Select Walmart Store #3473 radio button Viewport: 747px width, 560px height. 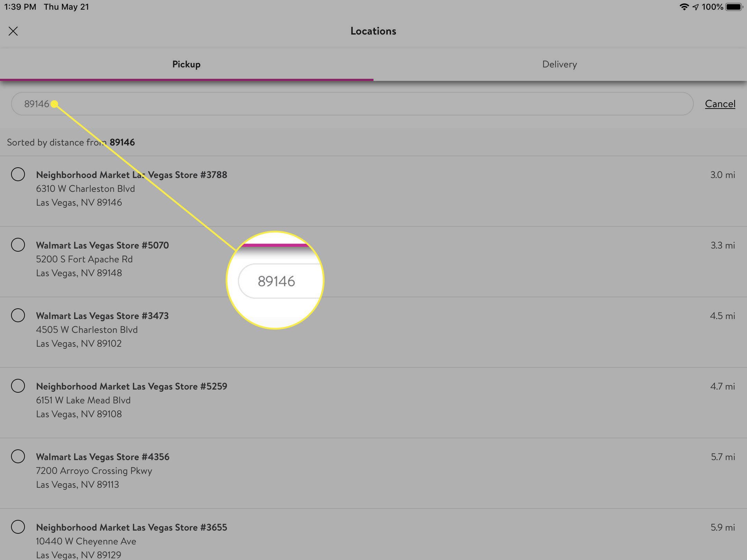(x=18, y=315)
